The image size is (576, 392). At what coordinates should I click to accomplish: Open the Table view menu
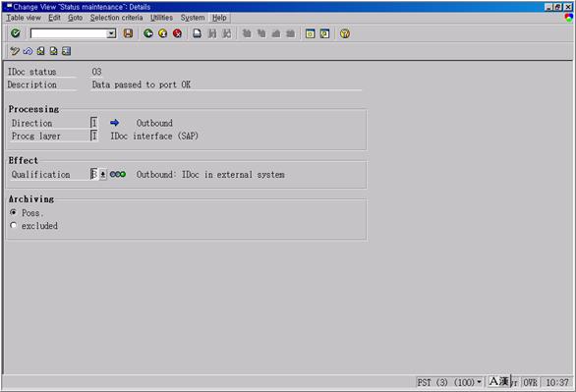click(x=24, y=18)
